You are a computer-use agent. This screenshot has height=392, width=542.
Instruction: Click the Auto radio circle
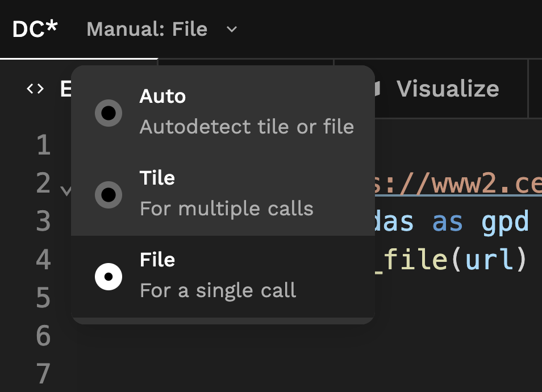click(x=109, y=113)
